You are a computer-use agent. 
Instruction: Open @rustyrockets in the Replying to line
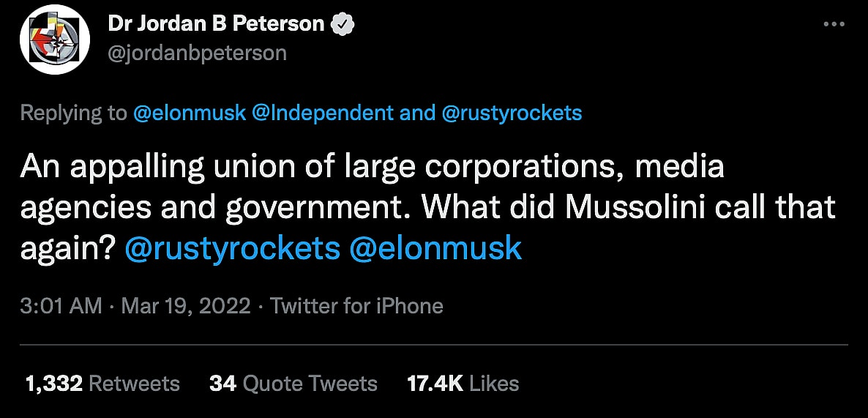pyautogui.click(x=512, y=113)
